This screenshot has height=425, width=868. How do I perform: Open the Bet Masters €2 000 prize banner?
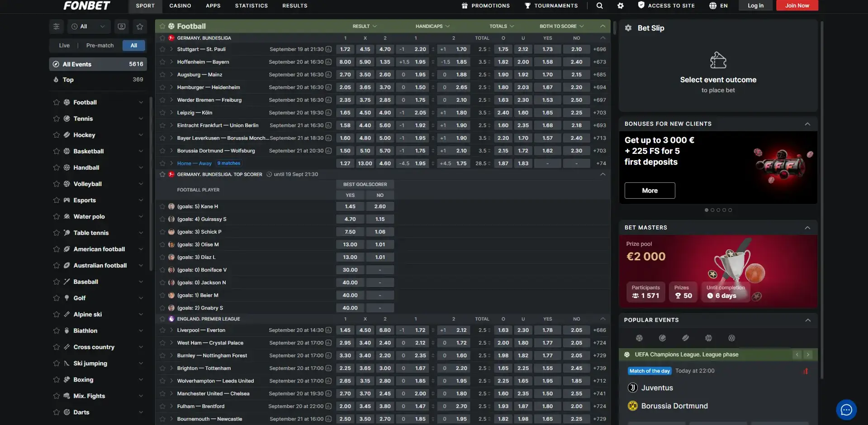pos(718,272)
